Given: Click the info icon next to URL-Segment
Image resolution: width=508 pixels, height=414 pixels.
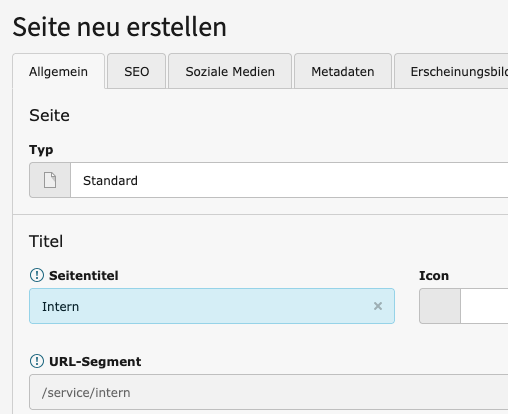Looking at the screenshot, I should [x=37, y=361].
